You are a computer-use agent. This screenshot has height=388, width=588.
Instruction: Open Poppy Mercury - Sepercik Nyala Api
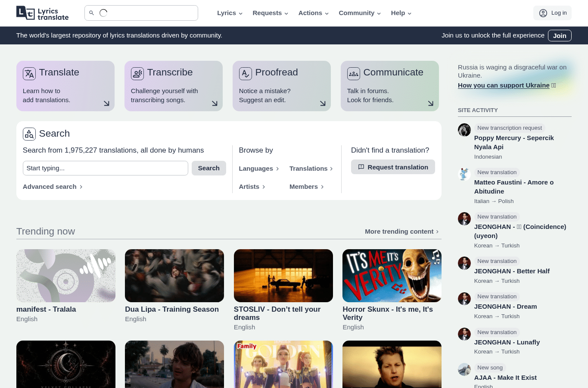coord(514,142)
